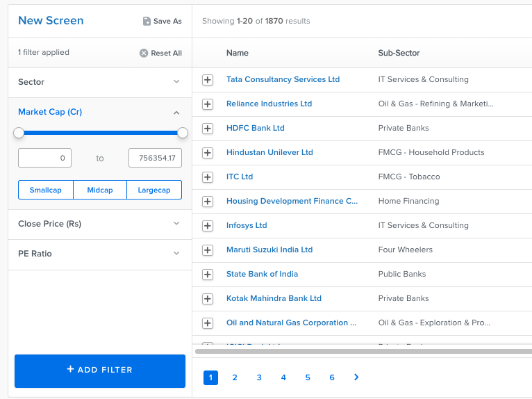Viewport: 532px width, 399px height.
Task: Open results page 4
Action: 283,377
